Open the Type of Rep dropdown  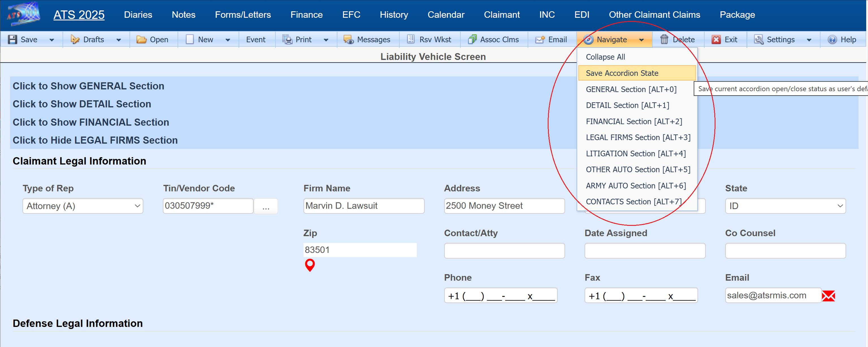pyautogui.click(x=83, y=206)
